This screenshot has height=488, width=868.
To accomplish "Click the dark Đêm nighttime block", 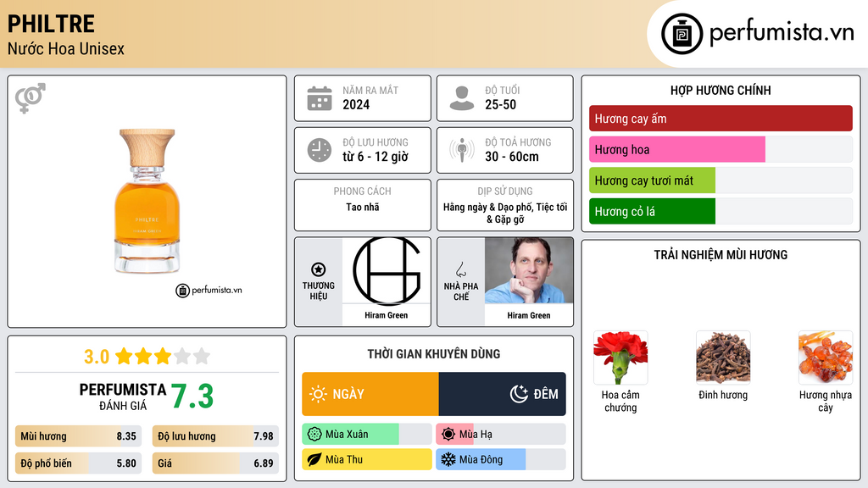I will coord(502,394).
